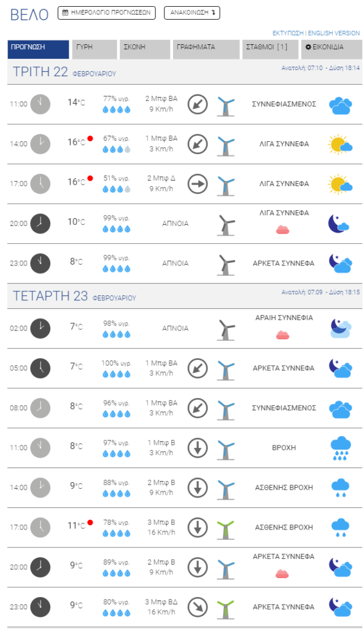Switch to ENGLISH VERSION
Viewport: 364px width, 629px height.
click(334, 33)
